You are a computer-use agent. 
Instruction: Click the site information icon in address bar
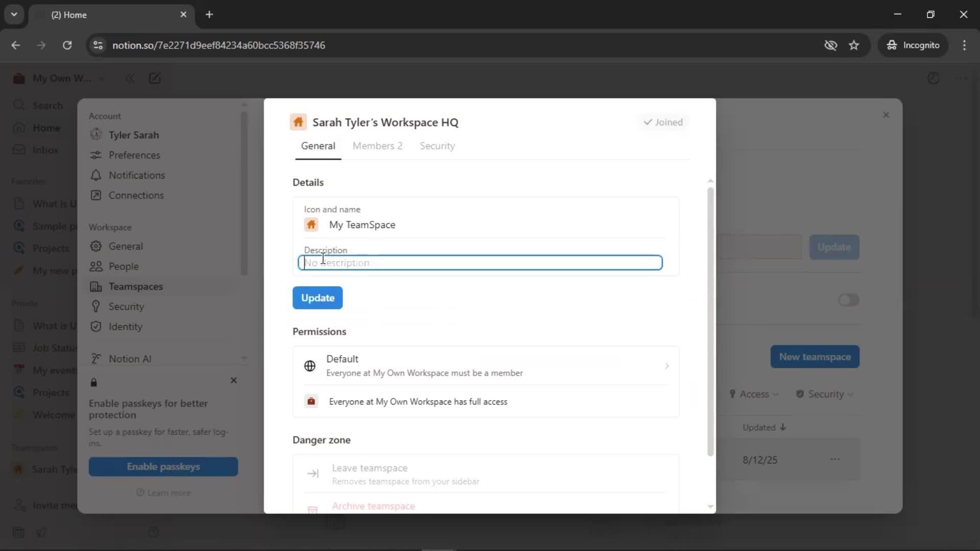tap(98, 45)
